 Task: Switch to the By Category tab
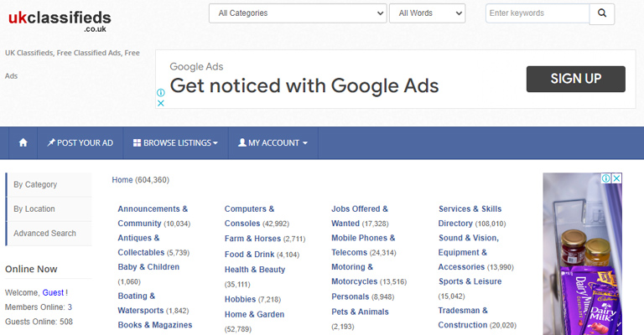(x=35, y=184)
